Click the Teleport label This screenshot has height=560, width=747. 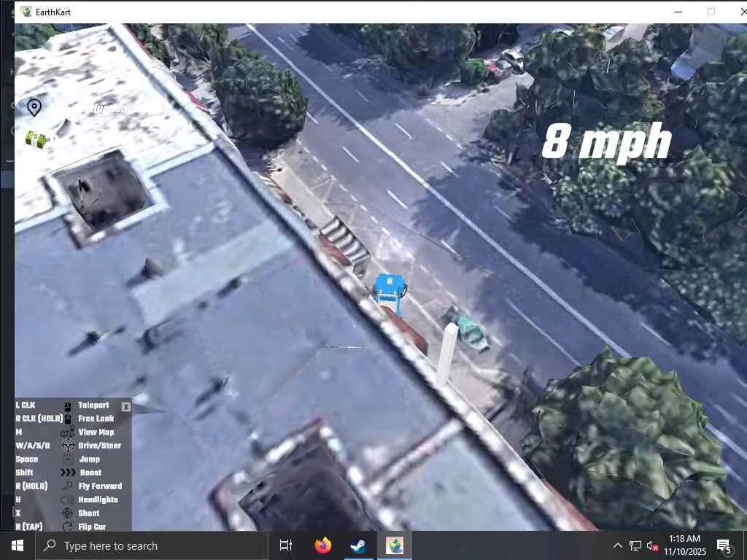tap(93, 405)
